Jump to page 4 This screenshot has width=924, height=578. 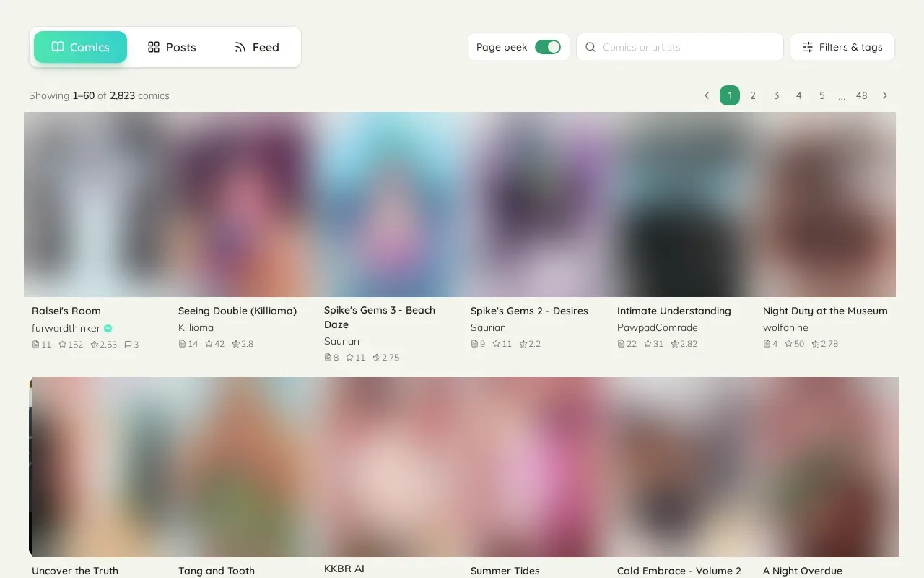point(799,95)
